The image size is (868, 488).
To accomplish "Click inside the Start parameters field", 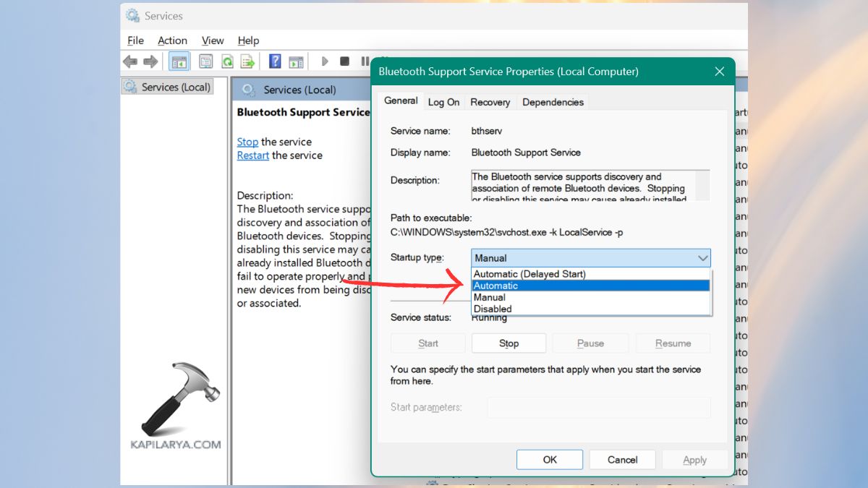I will pyautogui.click(x=599, y=407).
